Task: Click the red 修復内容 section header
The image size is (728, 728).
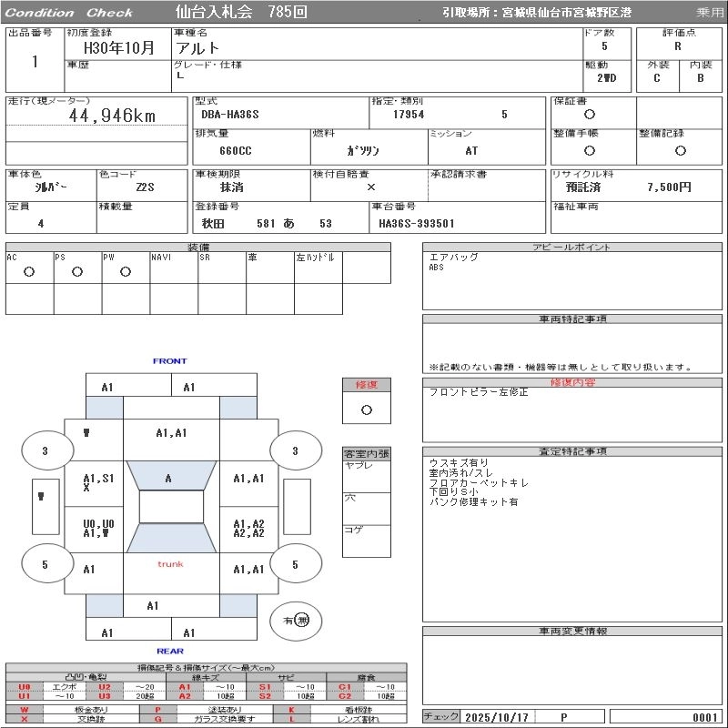Action: click(x=572, y=383)
